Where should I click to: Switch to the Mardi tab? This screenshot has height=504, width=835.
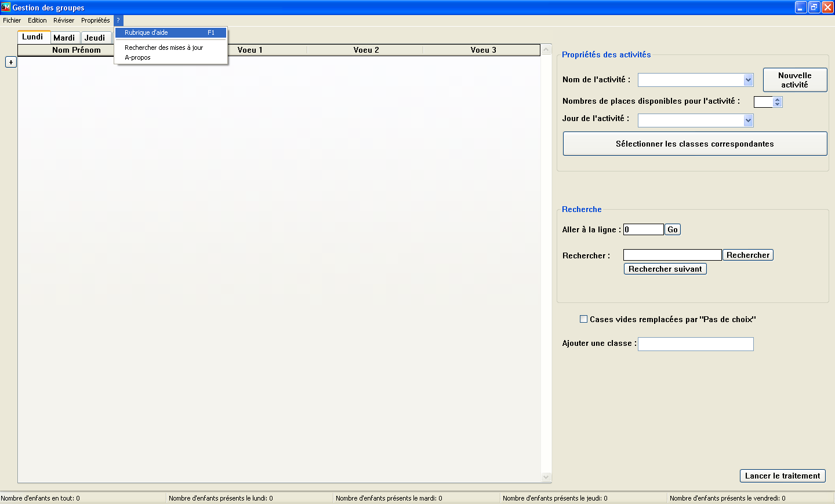click(x=64, y=38)
